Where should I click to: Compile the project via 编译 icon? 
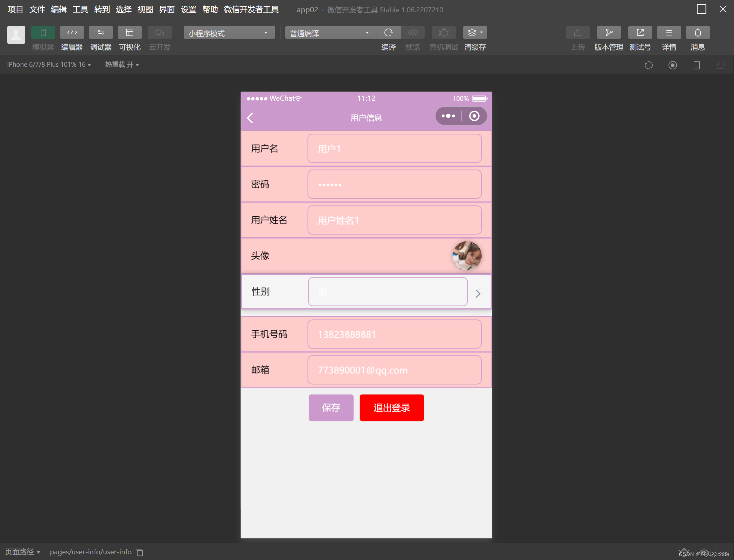[389, 32]
